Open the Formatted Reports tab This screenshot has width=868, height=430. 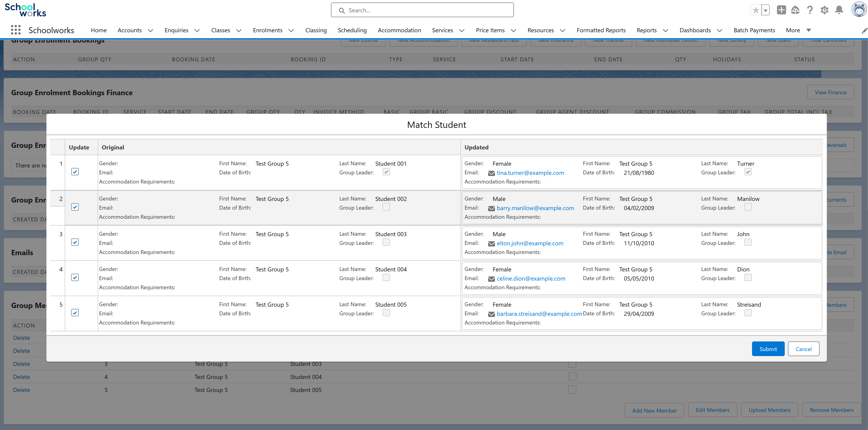[601, 30]
